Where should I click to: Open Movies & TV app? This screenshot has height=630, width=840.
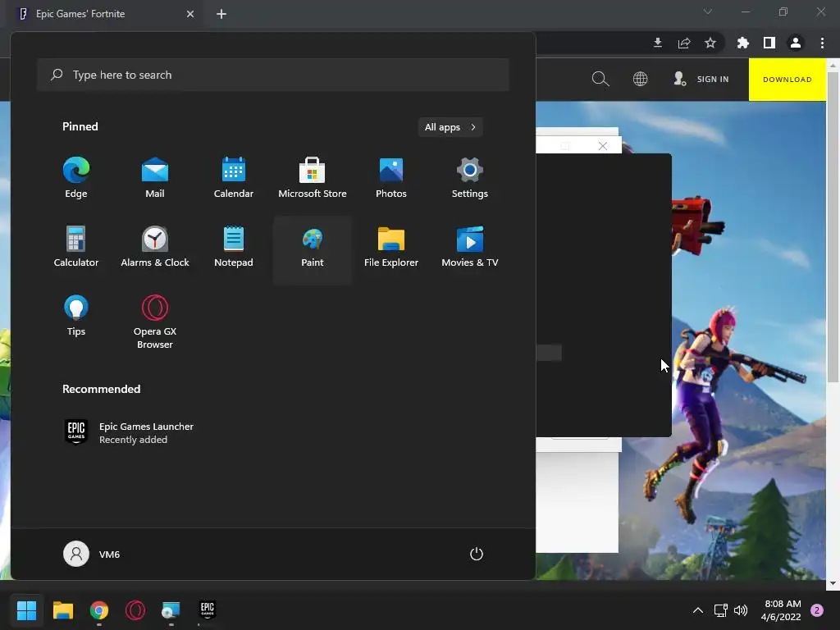[470, 247]
